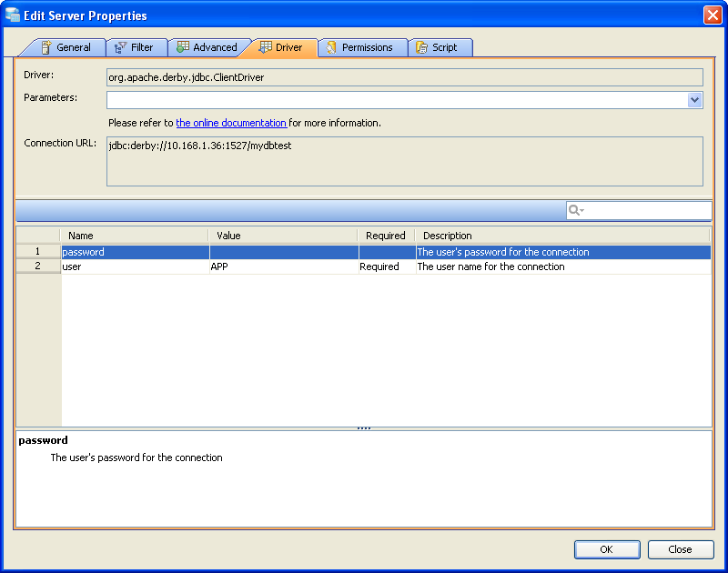Click the Edit Server Properties title icon
The height and width of the screenshot is (573, 728).
13,15
